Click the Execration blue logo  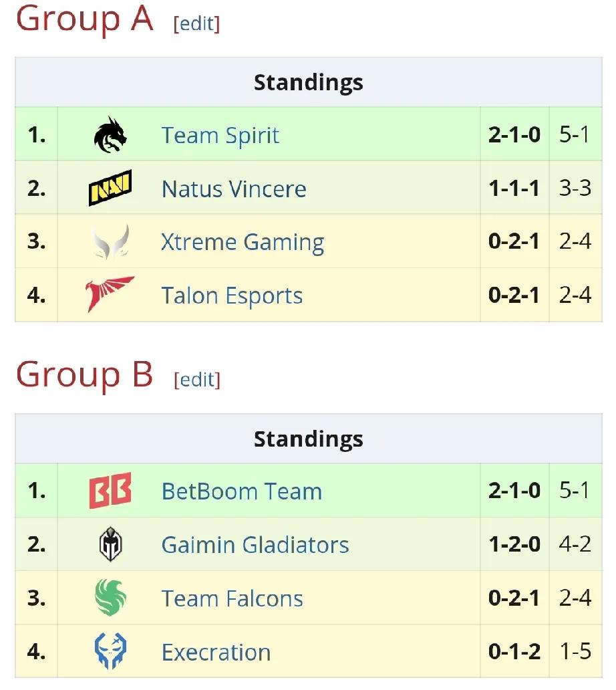click(x=110, y=651)
